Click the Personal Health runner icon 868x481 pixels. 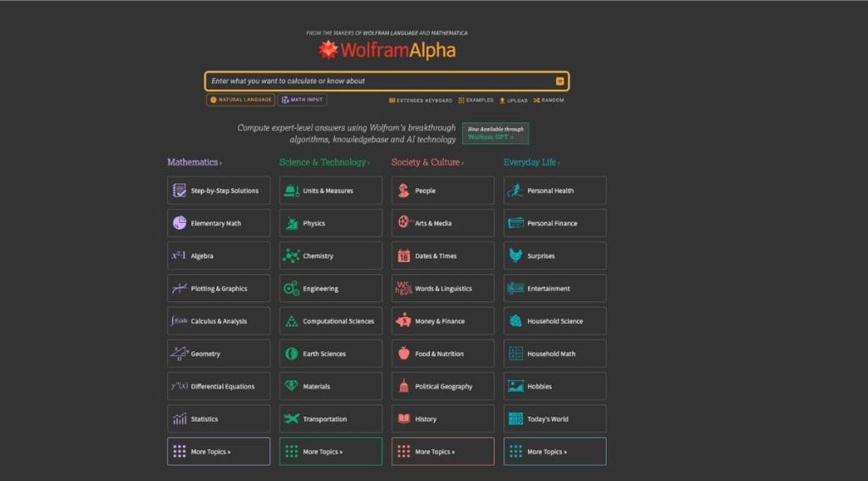(x=515, y=191)
